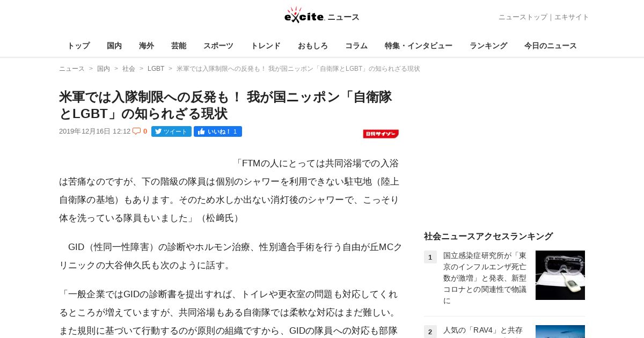Image resolution: width=644 pixels, height=338 pixels.
Task: Open ranking article 人気の「RAV4」と共存
Action: pos(483,330)
